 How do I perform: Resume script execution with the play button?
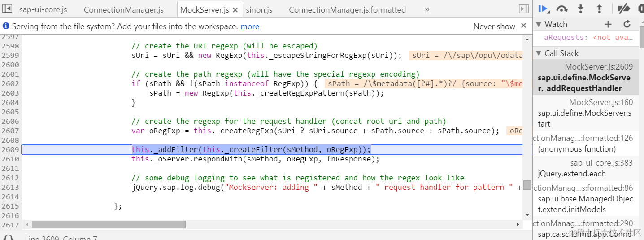point(543,9)
